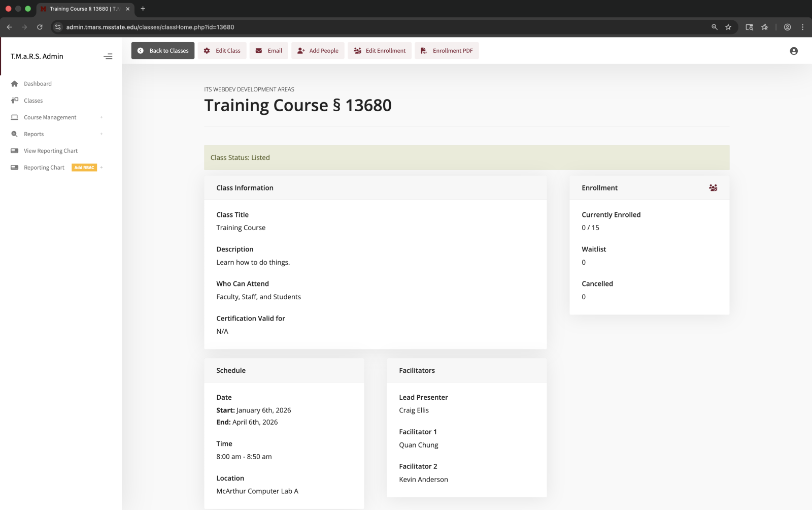Open a new browser tab
The height and width of the screenshot is (510, 812).
coord(143,9)
